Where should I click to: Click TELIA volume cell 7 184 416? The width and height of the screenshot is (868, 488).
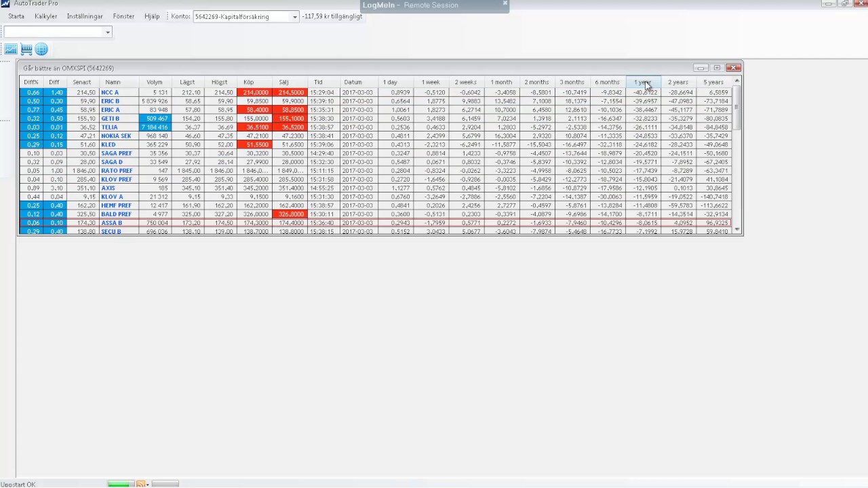pyautogui.click(x=155, y=127)
